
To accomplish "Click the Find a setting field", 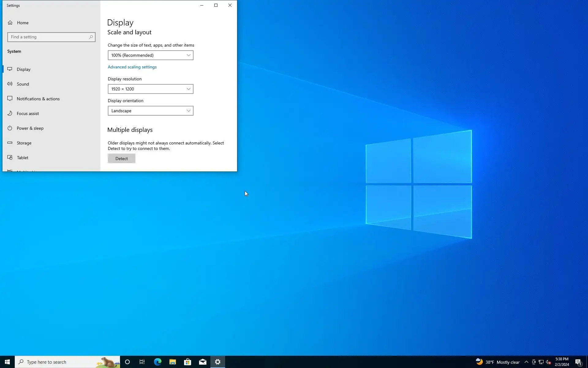I will pos(48,37).
